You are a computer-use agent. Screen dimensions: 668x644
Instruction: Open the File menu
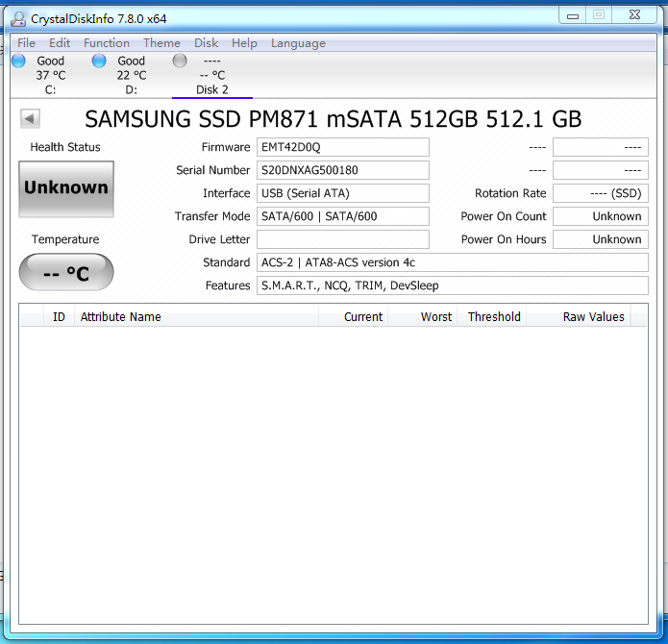pyautogui.click(x=26, y=43)
